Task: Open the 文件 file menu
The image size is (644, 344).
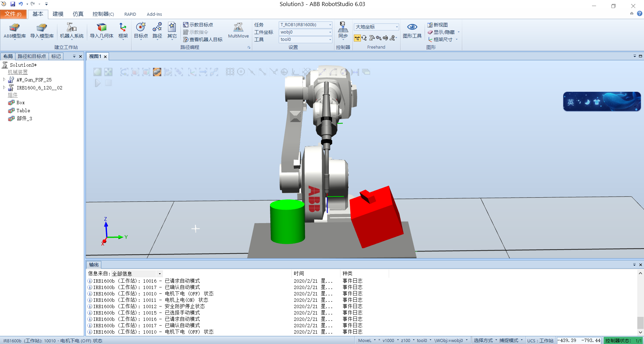Action: [x=13, y=14]
